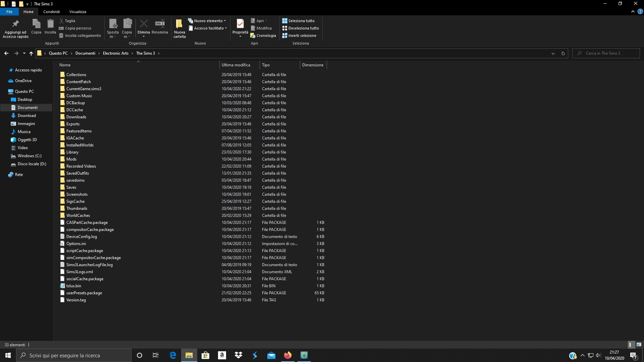Screen dimensions: 644x362
Task: Open Firefox from the taskbar
Action: tap(288, 355)
